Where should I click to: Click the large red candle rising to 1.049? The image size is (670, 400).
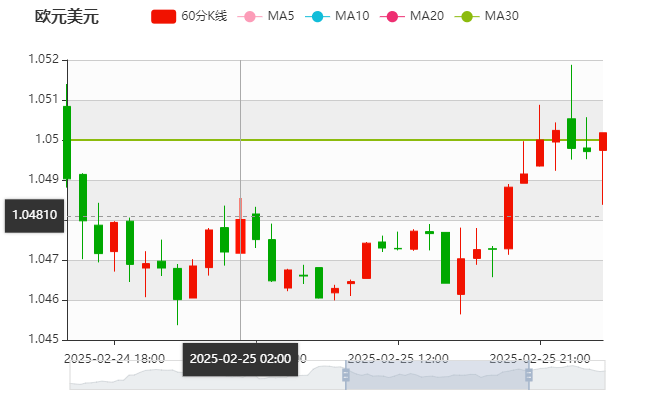[x=508, y=217]
